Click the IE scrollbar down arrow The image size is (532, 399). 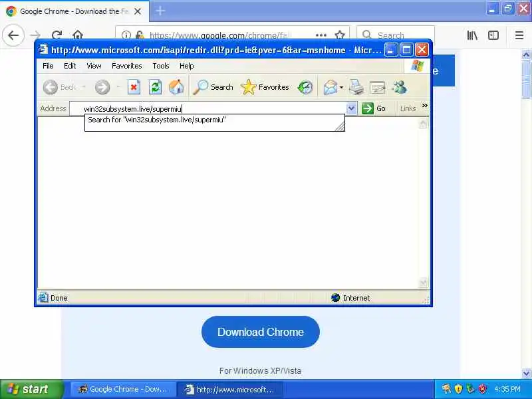coord(423,283)
